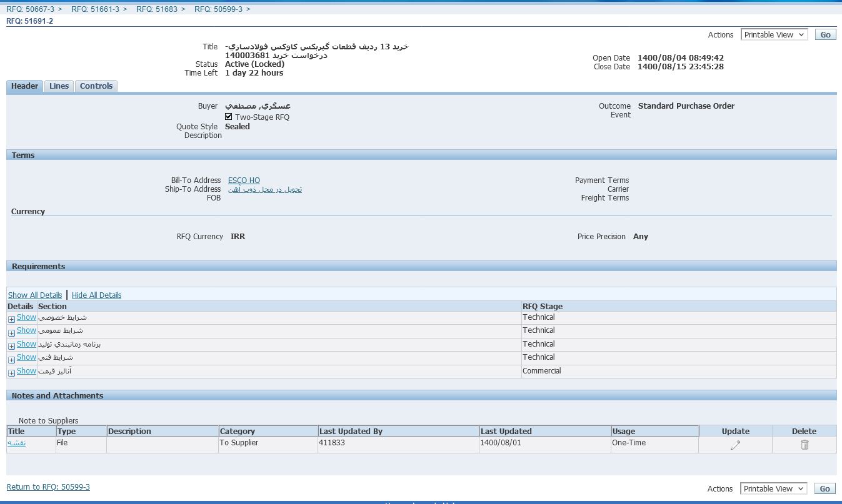
Task: Switch to the Lines tab
Action: (59, 86)
